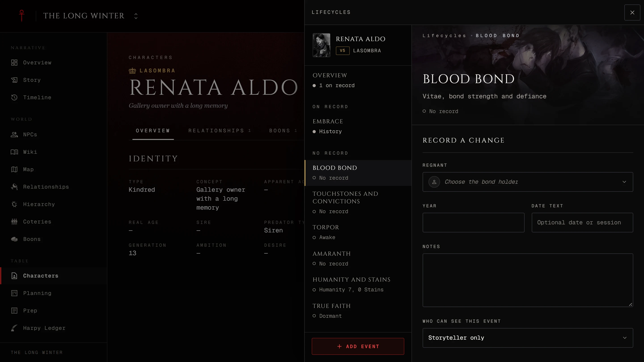Image resolution: width=644 pixels, height=362 pixels.
Task: Click the V5 edition badge
Action: pos(343,51)
